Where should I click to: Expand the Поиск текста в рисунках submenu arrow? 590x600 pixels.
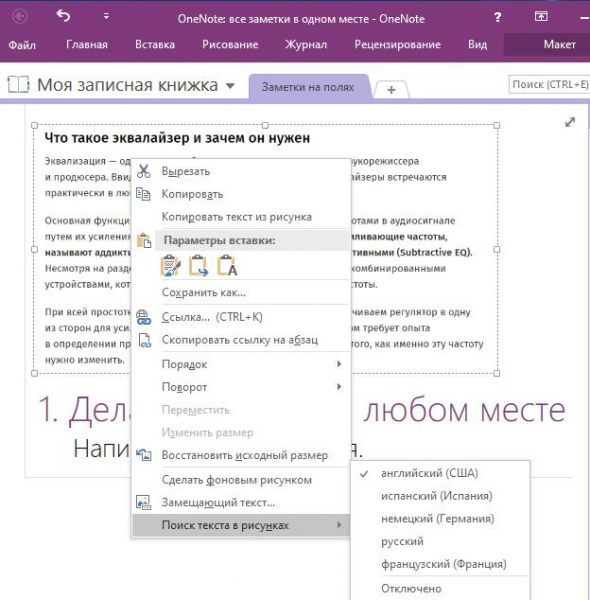339,525
